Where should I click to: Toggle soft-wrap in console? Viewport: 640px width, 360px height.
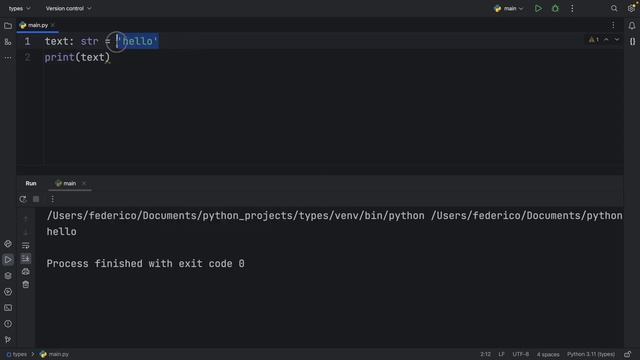(x=26, y=245)
